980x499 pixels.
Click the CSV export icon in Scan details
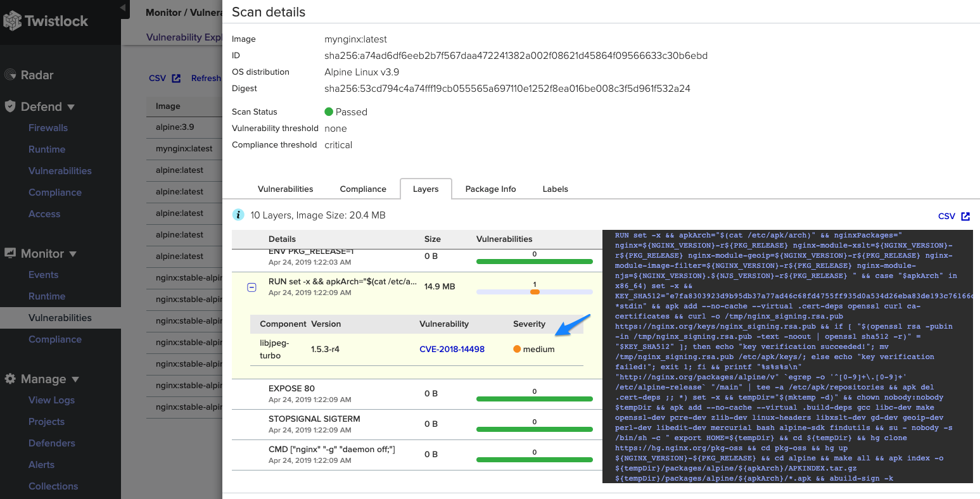coord(965,217)
